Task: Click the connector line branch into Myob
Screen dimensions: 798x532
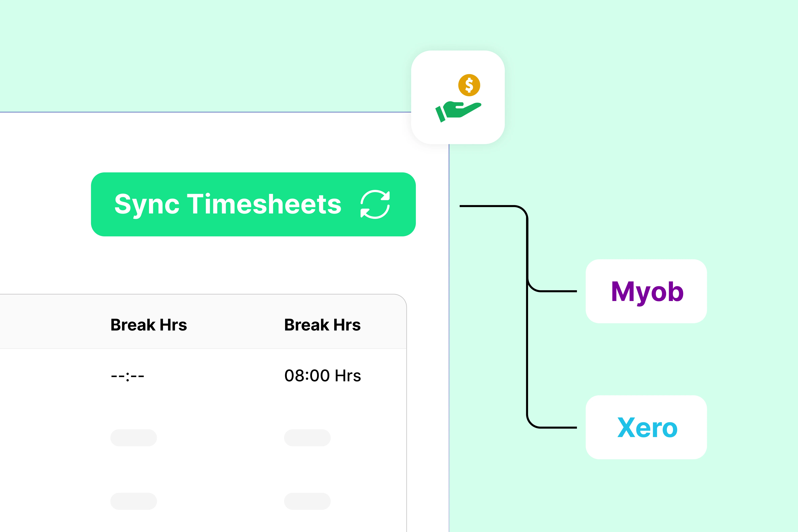Action: 559,291
